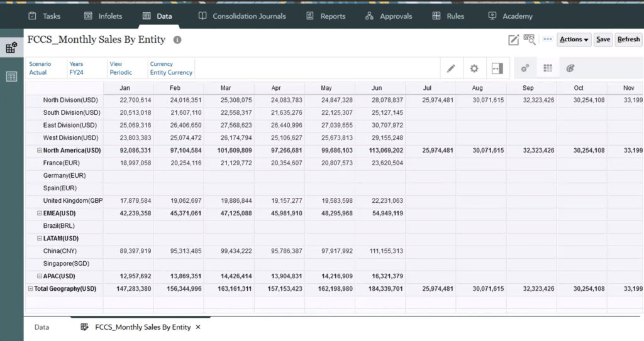The width and height of the screenshot is (644, 341).
Task: Close the FCCS_Monthly Sales By Entity tab
Action: click(198, 327)
